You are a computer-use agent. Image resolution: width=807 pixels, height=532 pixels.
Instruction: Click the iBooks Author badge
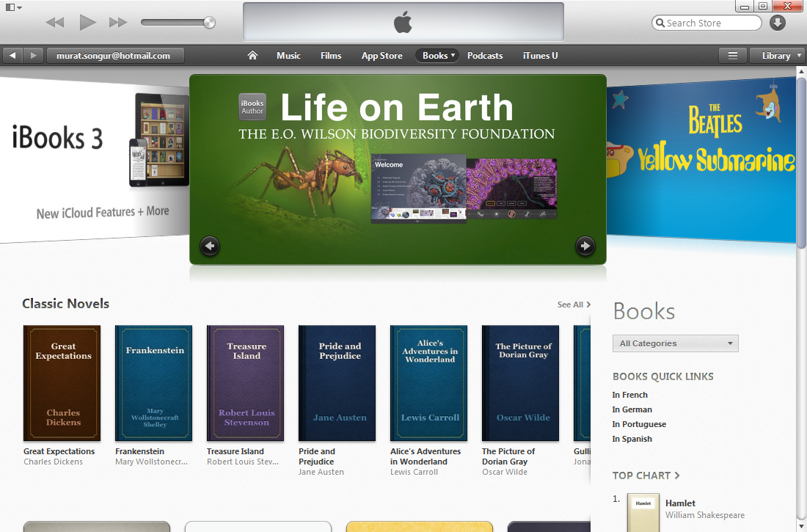252,107
